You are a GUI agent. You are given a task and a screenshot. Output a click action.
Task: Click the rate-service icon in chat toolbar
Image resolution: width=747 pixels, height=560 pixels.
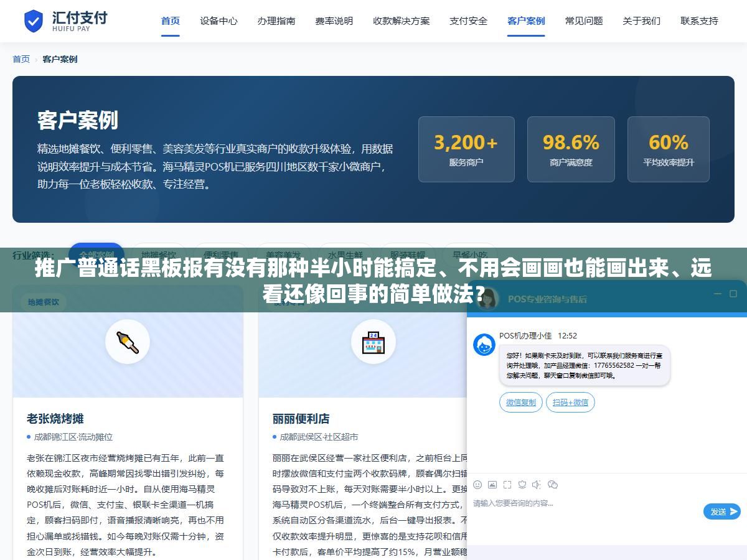coord(522,484)
